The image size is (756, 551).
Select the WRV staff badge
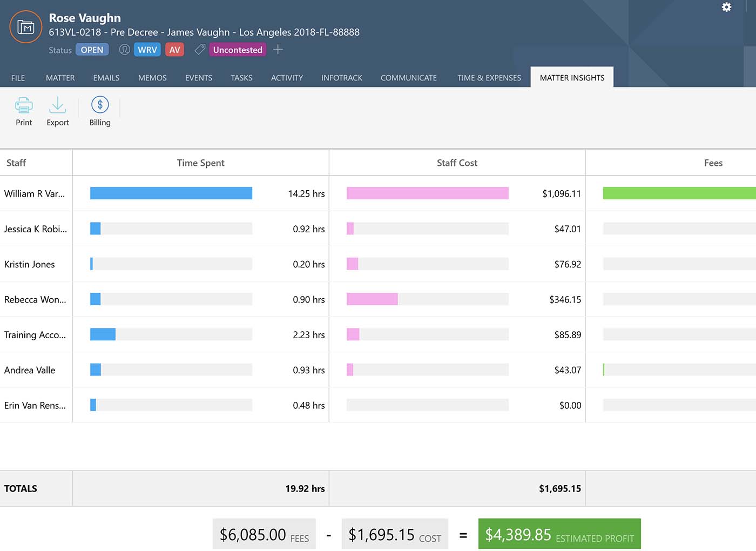pyautogui.click(x=147, y=50)
